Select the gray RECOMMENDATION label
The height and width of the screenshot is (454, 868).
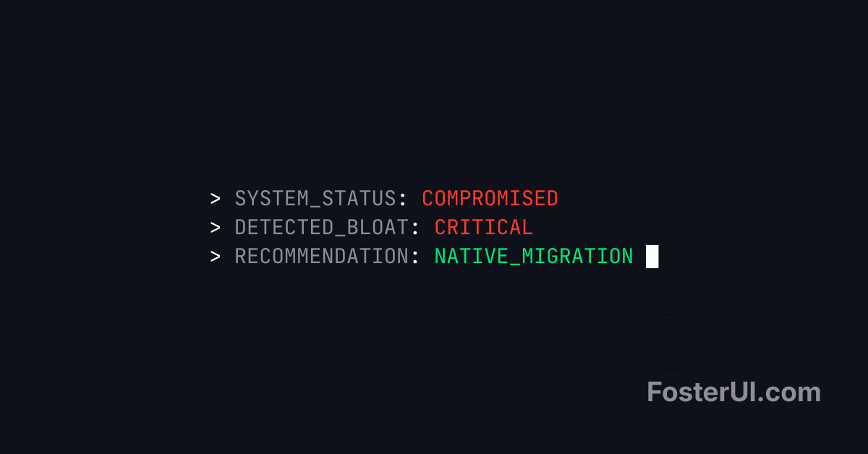coord(321,257)
